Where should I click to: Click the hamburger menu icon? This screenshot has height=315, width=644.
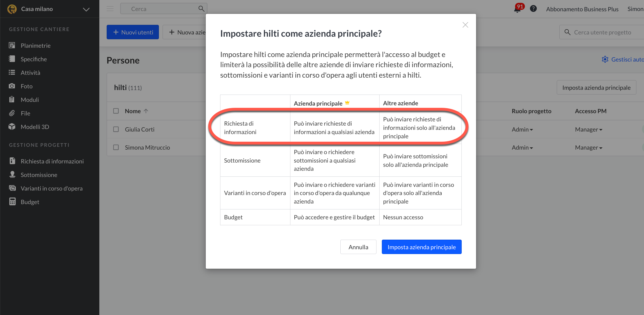(x=110, y=9)
